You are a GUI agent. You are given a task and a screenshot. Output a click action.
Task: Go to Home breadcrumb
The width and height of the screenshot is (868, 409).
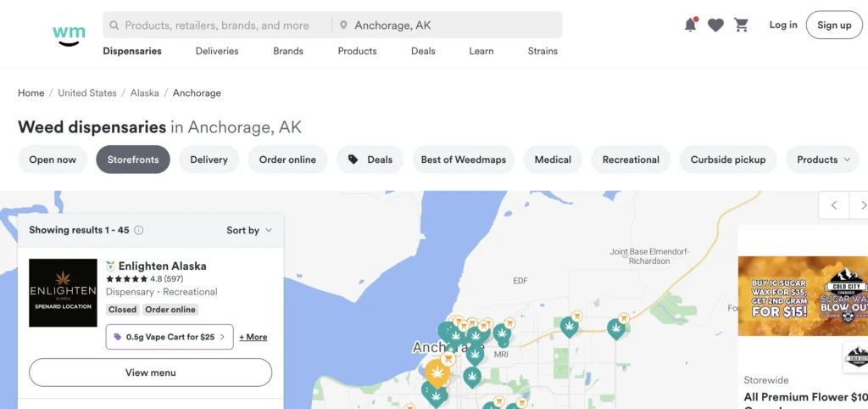31,93
